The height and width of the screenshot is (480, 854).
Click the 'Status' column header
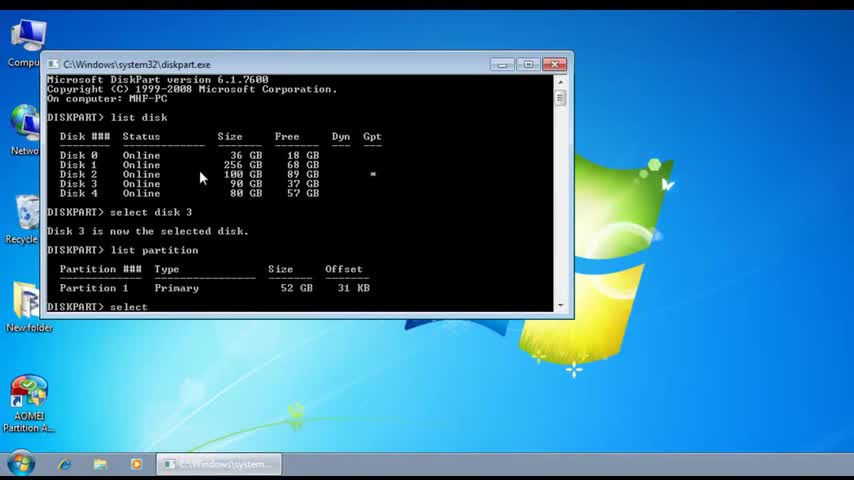(141, 137)
